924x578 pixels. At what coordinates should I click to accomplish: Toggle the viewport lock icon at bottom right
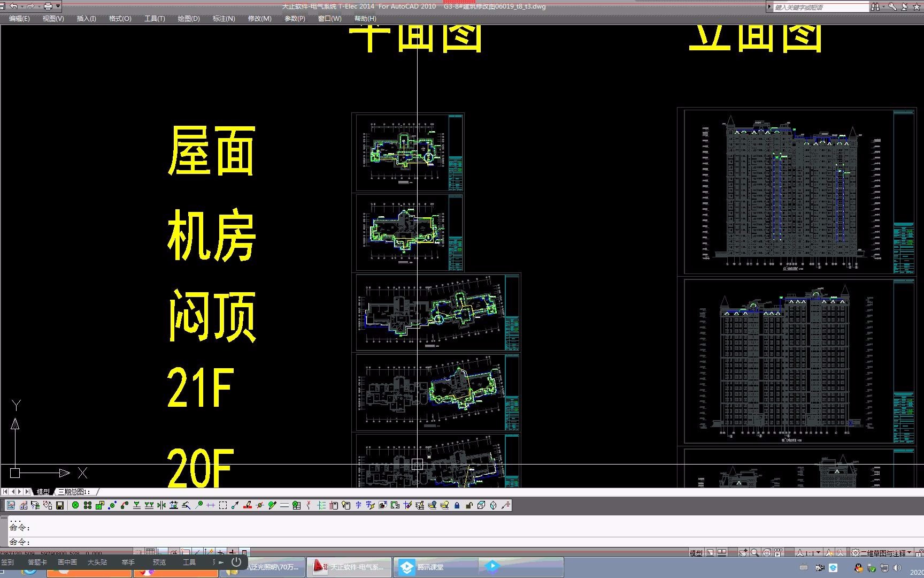(x=921, y=552)
